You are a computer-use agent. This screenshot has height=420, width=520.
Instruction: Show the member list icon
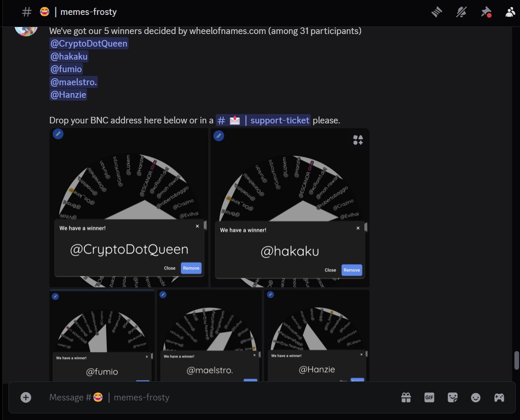(x=510, y=12)
